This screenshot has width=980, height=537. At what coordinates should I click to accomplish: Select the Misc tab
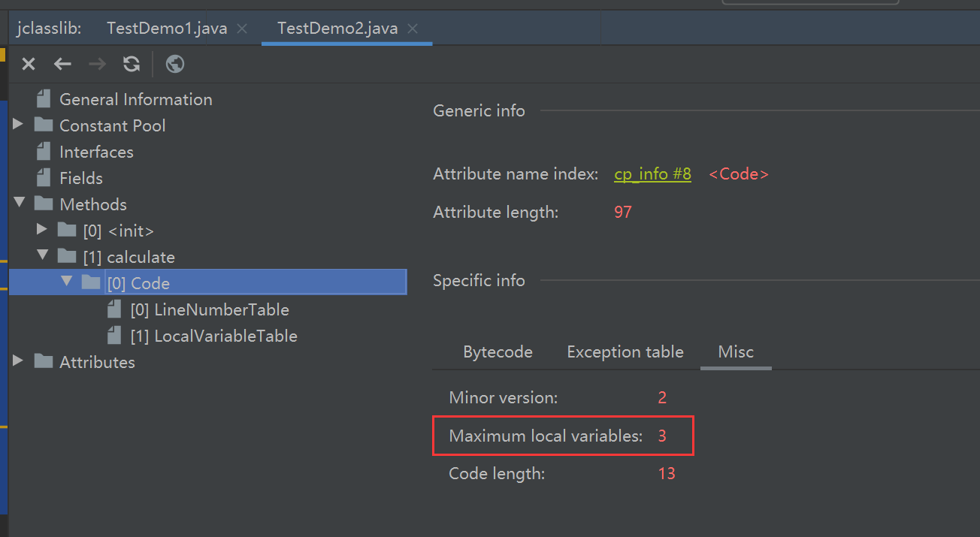coord(736,352)
